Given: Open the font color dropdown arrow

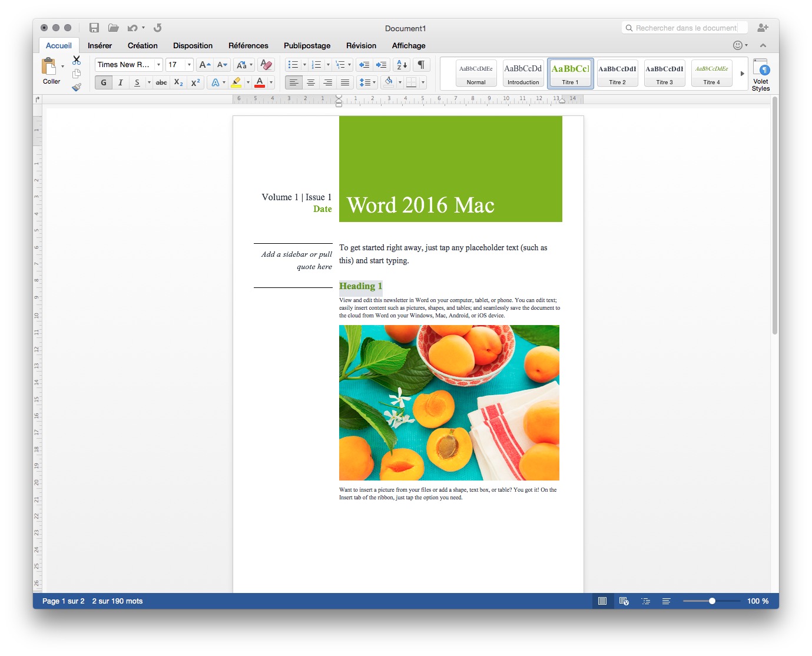Looking at the screenshot, I should [271, 82].
